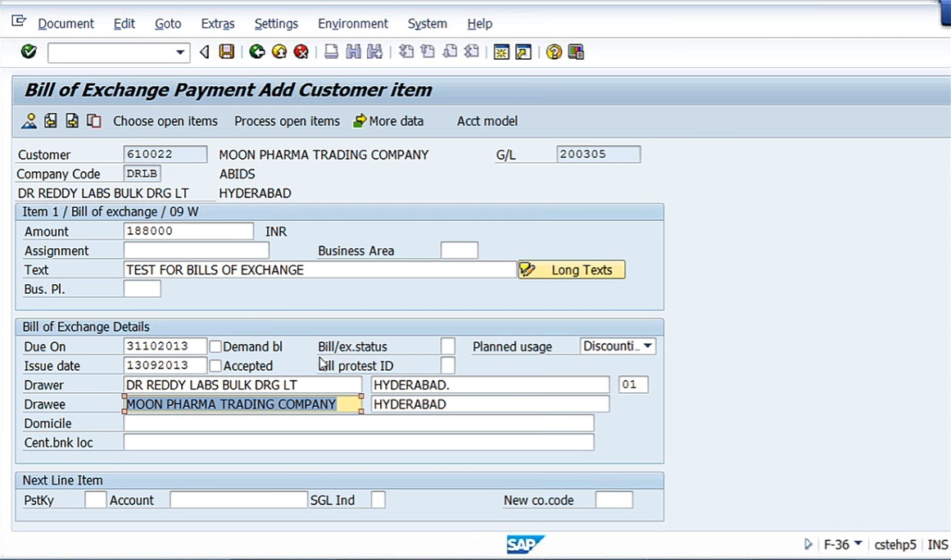Click the Issue date field
The width and height of the screenshot is (951, 560).
click(165, 365)
